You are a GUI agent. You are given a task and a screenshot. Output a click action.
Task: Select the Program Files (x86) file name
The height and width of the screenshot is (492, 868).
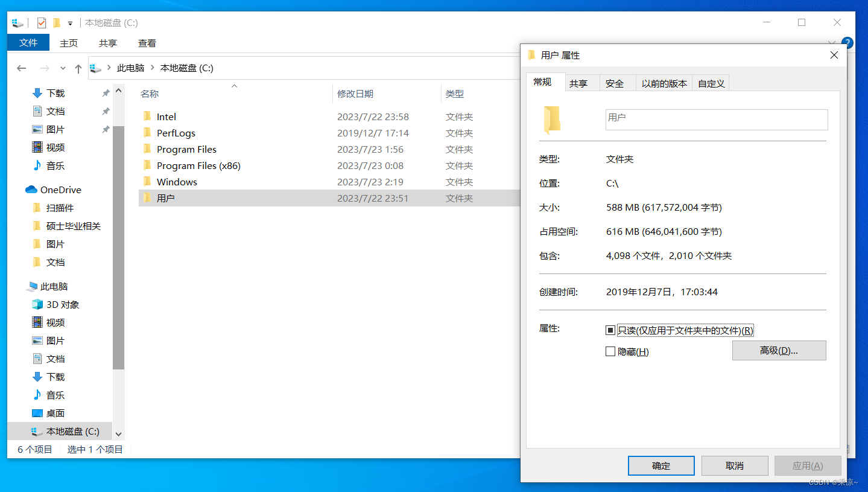(198, 165)
